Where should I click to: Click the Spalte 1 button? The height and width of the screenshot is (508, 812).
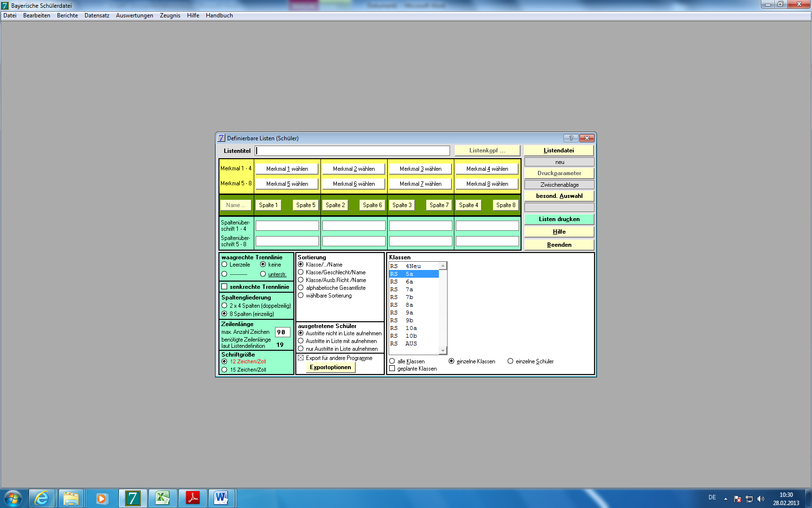268,205
